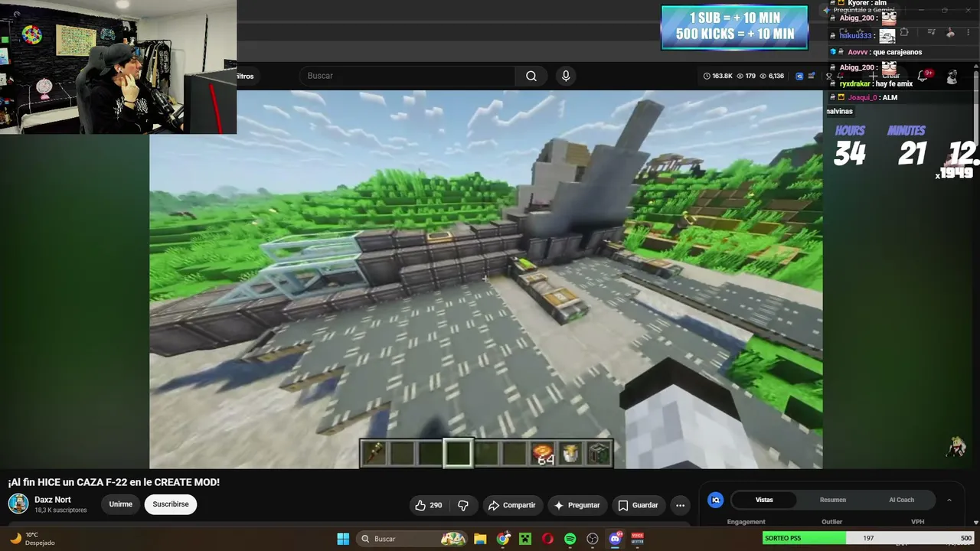The image size is (980, 551).
Task: Click the YouTube search magnifier button
Action: 531,76
